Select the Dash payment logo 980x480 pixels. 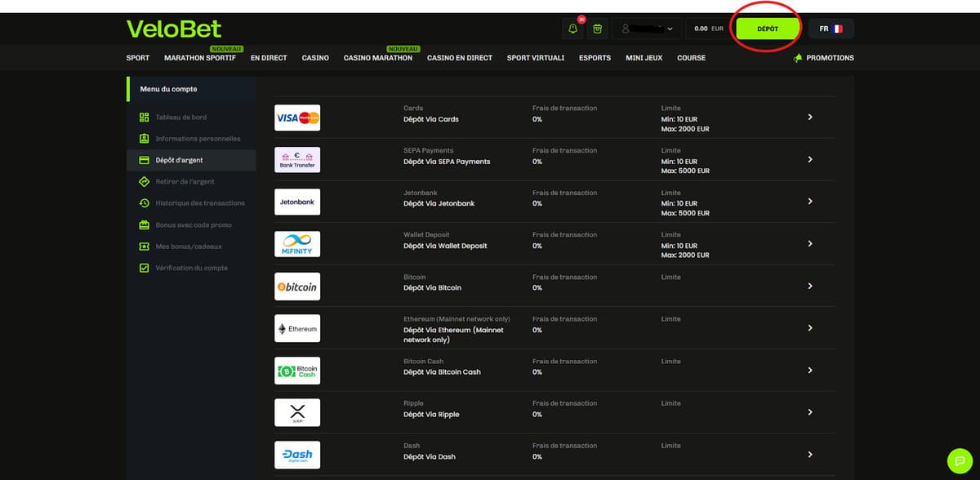[297, 455]
